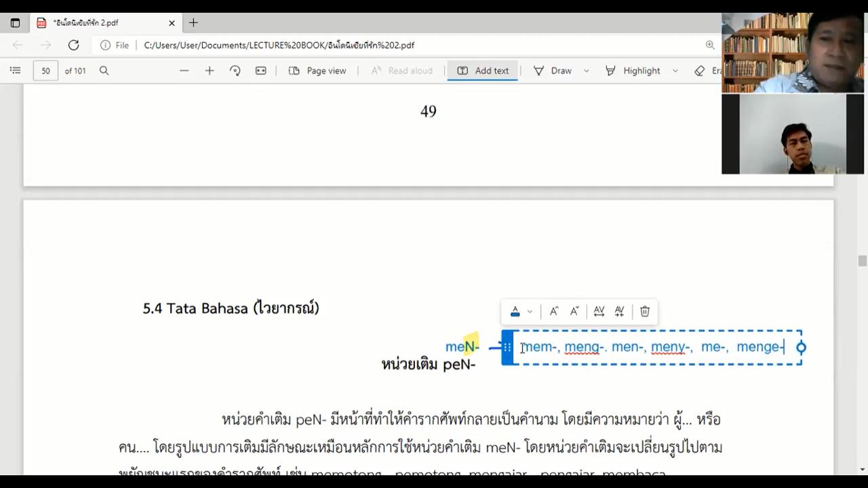
Task: Decrease text annotation font size
Action: pos(574,311)
